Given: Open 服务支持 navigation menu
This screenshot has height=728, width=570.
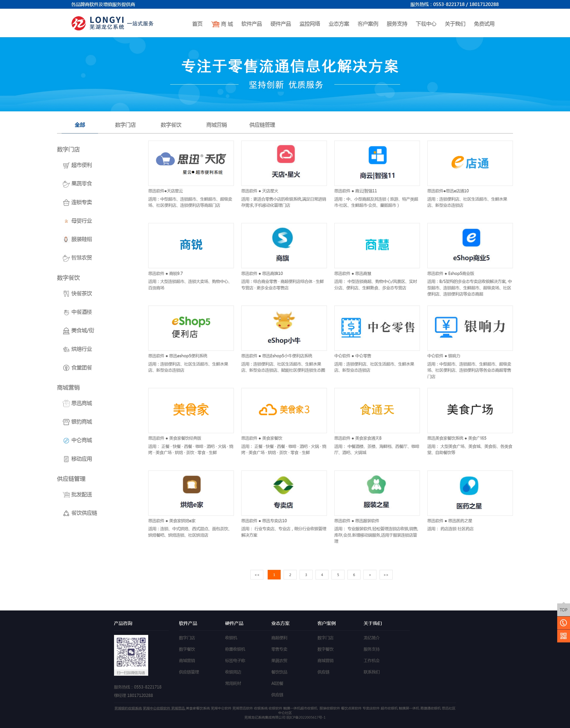Looking at the screenshot, I should click(x=397, y=24).
